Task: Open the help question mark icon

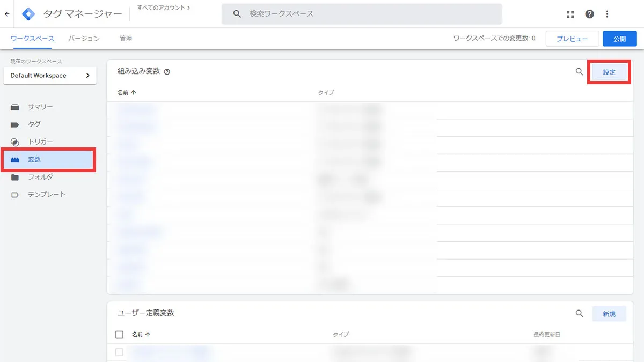Action: tap(589, 14)
